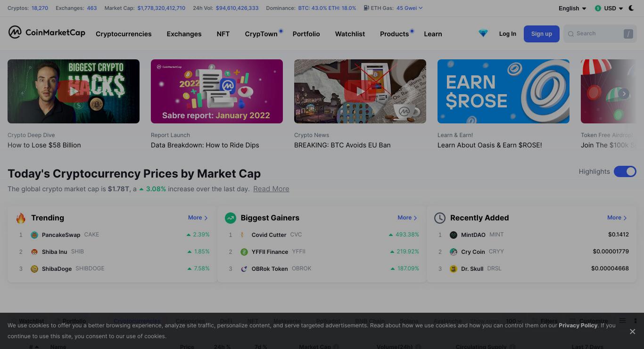Open PancakeSwap in Trending
The height and width of the screenshot is (349, 644).
click(x=61, y=235)
